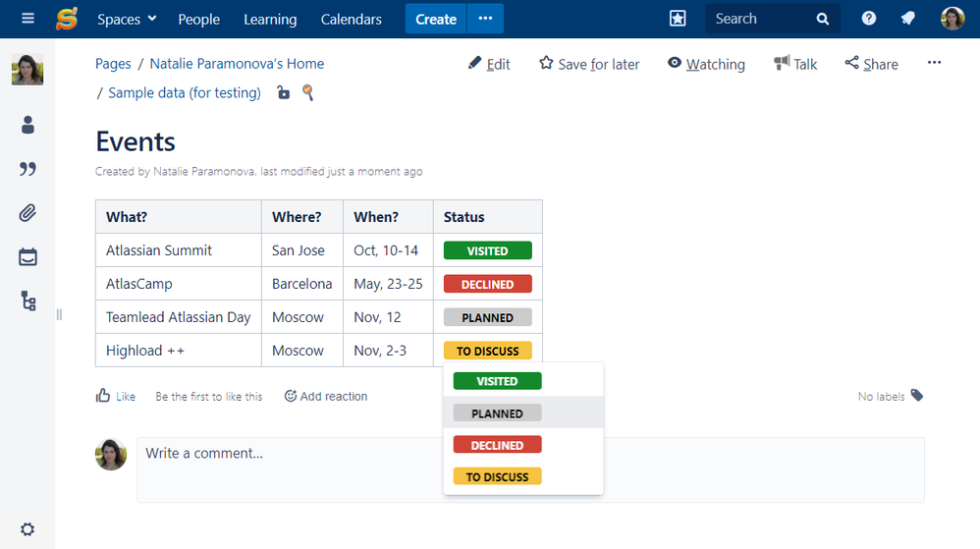Viewport: 980px width, 549px height.
Task: Open the space avatar in the sidebar
Action: point(27,69)
